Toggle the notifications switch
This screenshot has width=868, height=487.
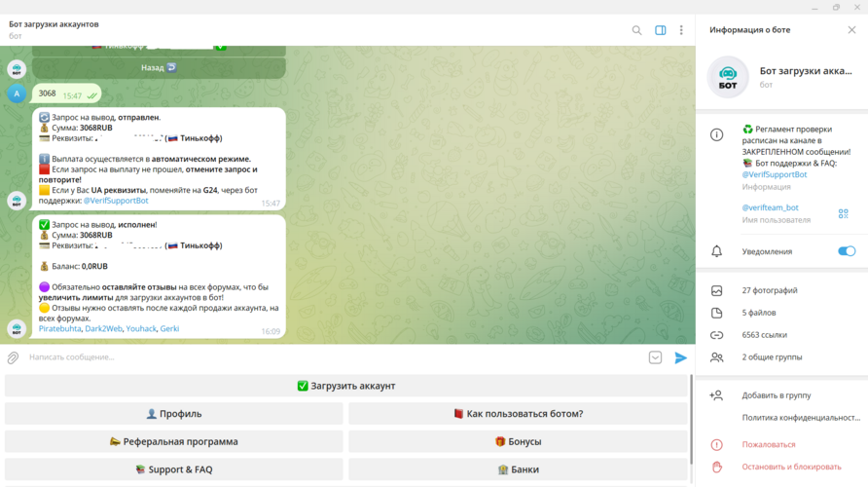846,251
